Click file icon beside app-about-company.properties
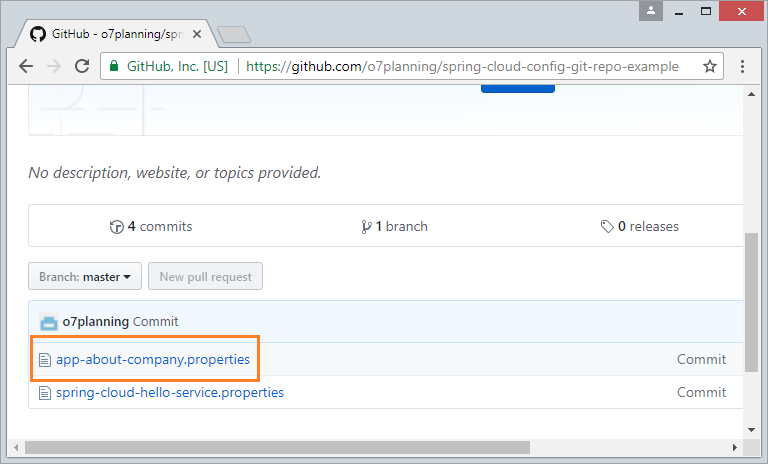The image size is (768, 464). pos(45,360)
